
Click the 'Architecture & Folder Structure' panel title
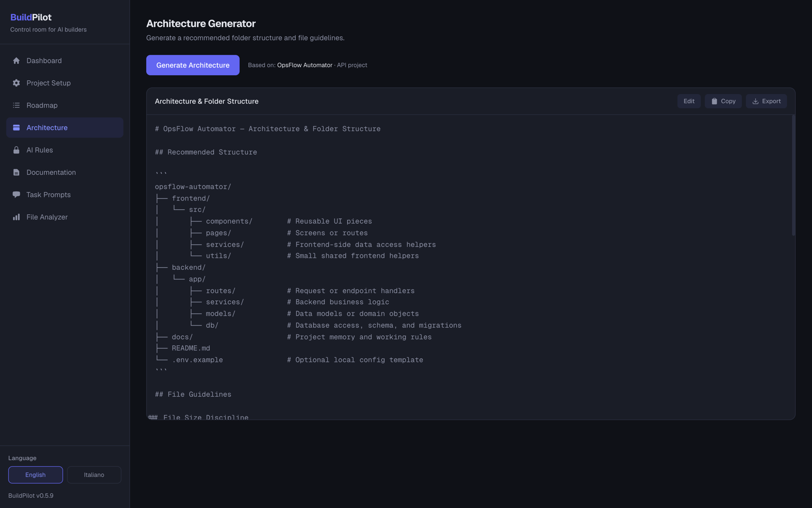pos(207,101)
